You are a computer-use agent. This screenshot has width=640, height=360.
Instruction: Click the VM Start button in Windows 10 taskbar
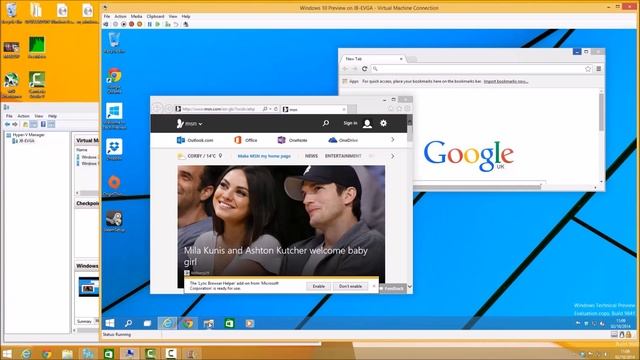(110, 323)
